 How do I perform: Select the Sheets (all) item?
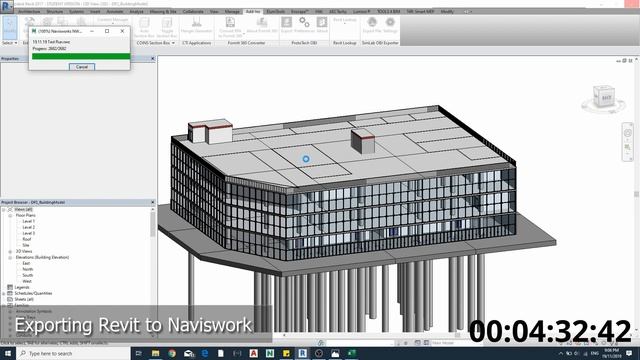[x=24, y=300]
